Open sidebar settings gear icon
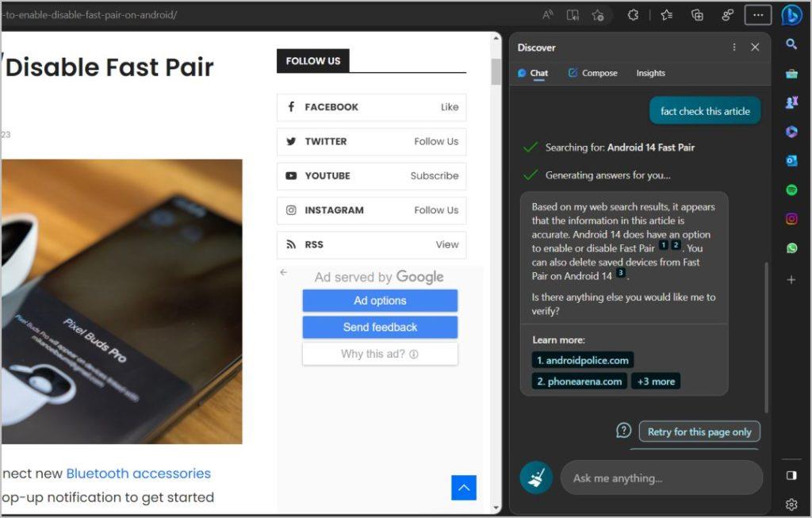 pyautogui.click(x=791, y=504)
